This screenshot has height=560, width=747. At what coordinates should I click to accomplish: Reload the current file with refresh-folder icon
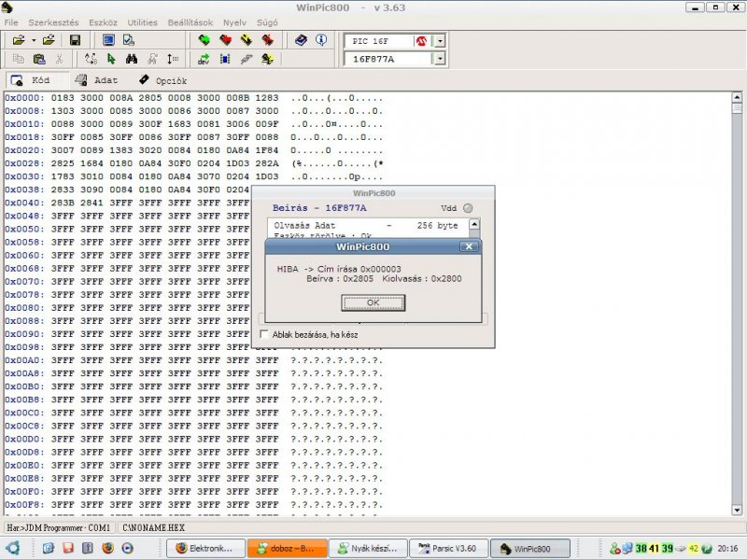pyautogui.click(x=49, y=40)
